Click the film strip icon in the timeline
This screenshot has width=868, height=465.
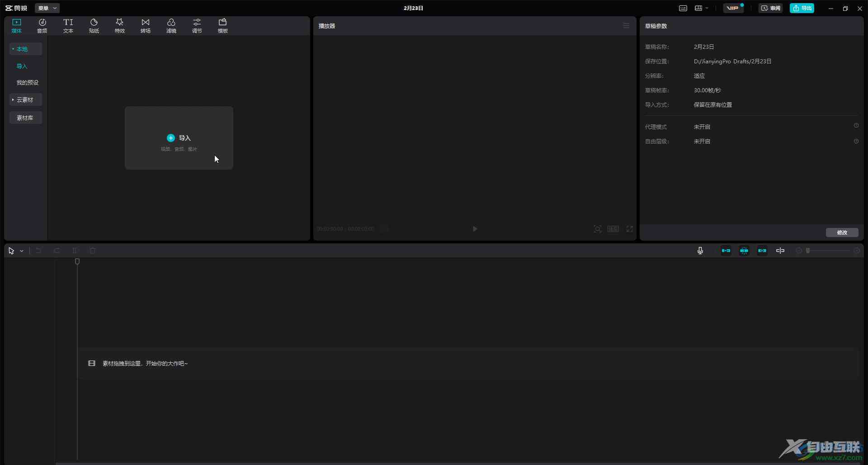92,363
